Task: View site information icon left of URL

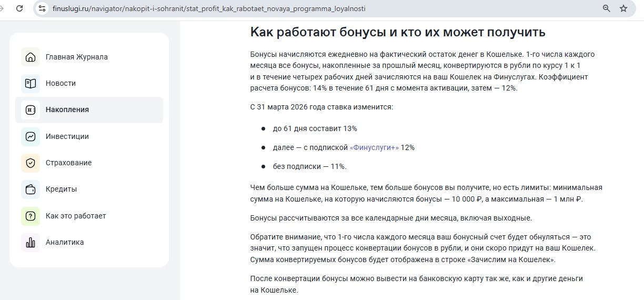Action: tap(43, 8)
